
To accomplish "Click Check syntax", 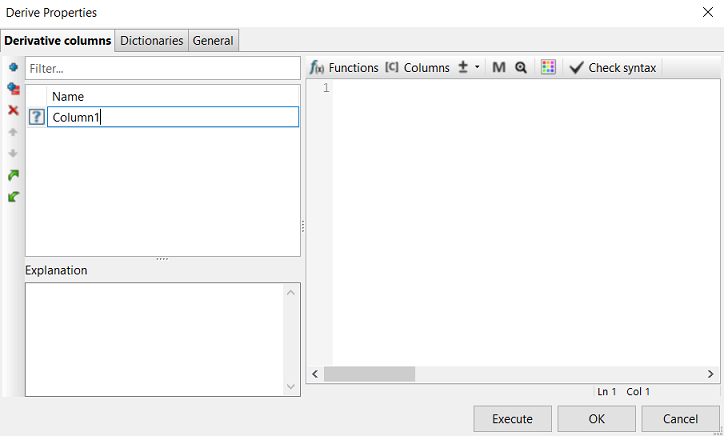I will click(612, 68).
